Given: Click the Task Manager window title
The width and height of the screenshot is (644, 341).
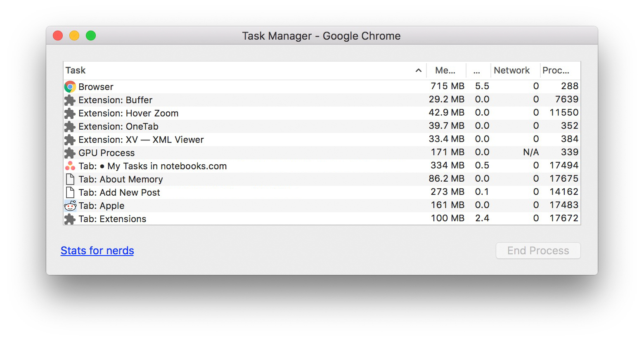Looking at the screenshot, I should click(x=321, y=36).
